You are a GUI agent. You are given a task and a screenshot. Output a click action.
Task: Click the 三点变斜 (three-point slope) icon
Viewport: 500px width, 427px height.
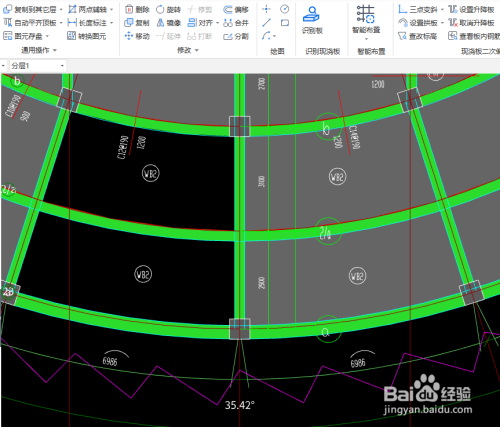point(403,9)
